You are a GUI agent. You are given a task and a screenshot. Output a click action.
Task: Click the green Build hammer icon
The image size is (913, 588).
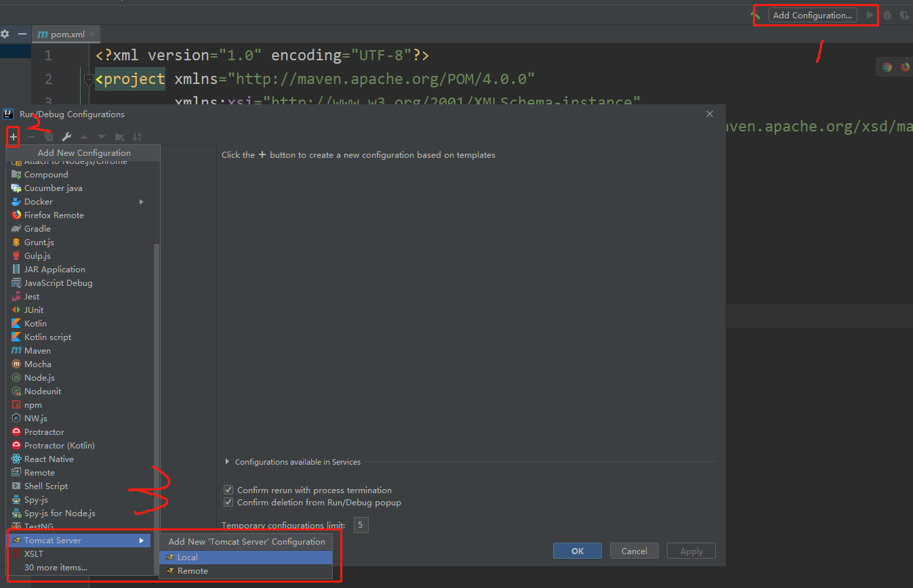point(756,15)
